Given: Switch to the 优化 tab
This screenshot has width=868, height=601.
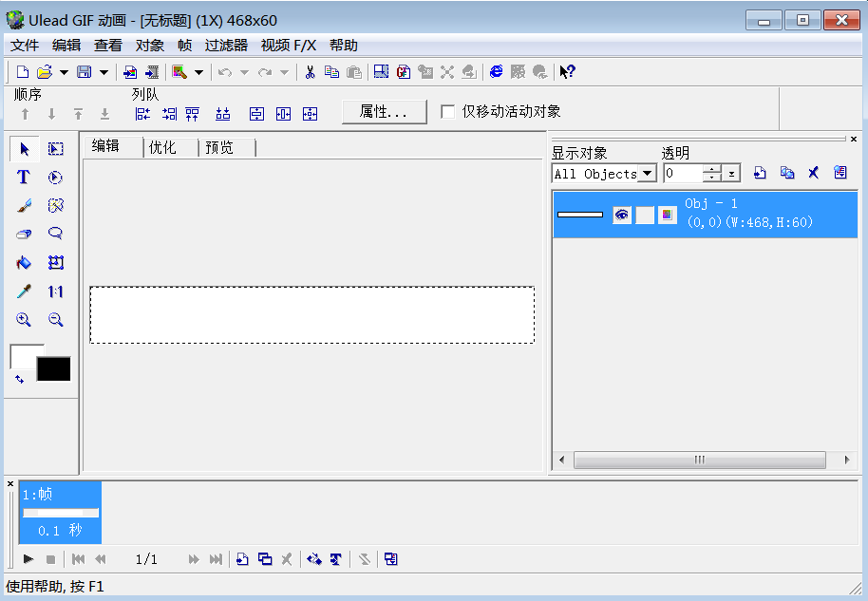Looking at the screenshot, I should [x=171, y=148].
